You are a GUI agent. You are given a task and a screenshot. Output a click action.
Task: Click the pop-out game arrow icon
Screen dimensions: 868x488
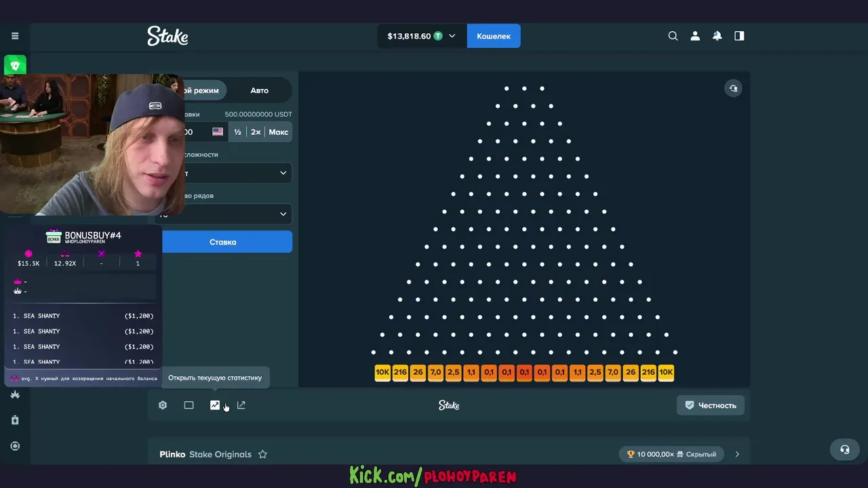point(241,405)
